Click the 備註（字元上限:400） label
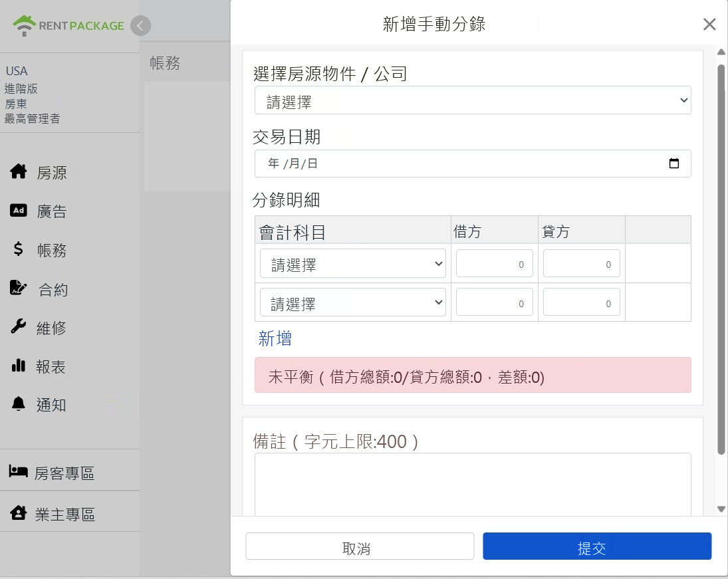728x579 pixels. pyautogui.click(x=336, y=441)
